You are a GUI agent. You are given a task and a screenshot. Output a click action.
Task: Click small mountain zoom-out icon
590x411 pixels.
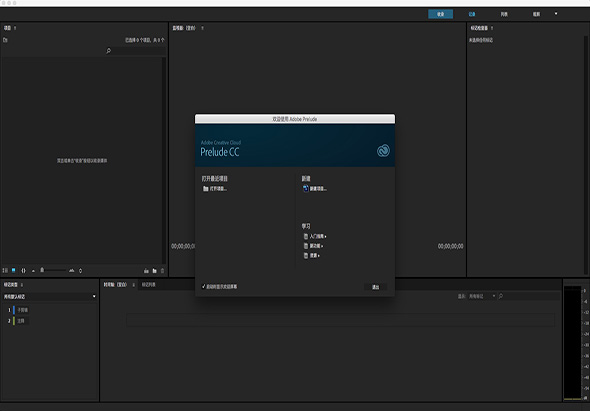point(33,271)
